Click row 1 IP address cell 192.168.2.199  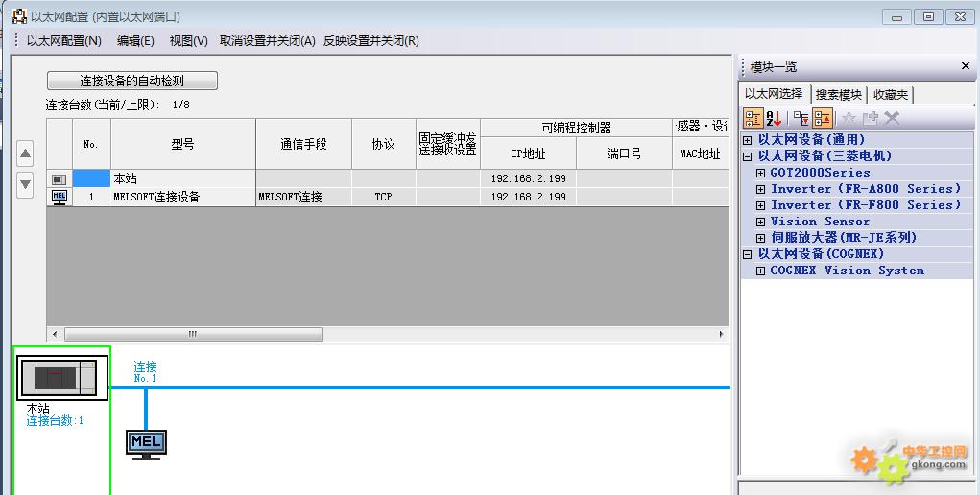(x=528, y=197)
